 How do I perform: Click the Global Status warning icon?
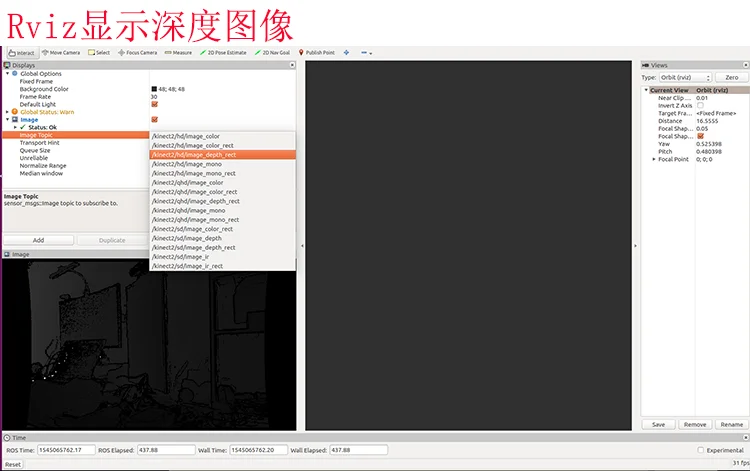tap(15, 112)
